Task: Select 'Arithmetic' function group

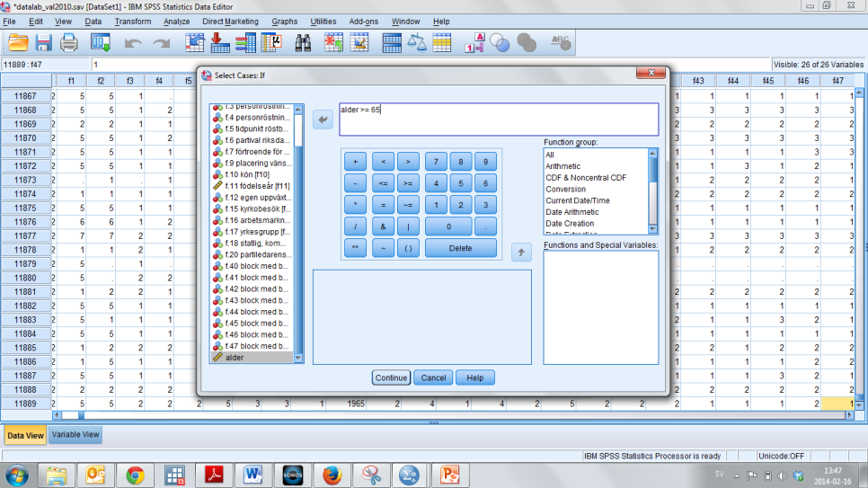Action: pyautogui.click(x=563, y=166)
